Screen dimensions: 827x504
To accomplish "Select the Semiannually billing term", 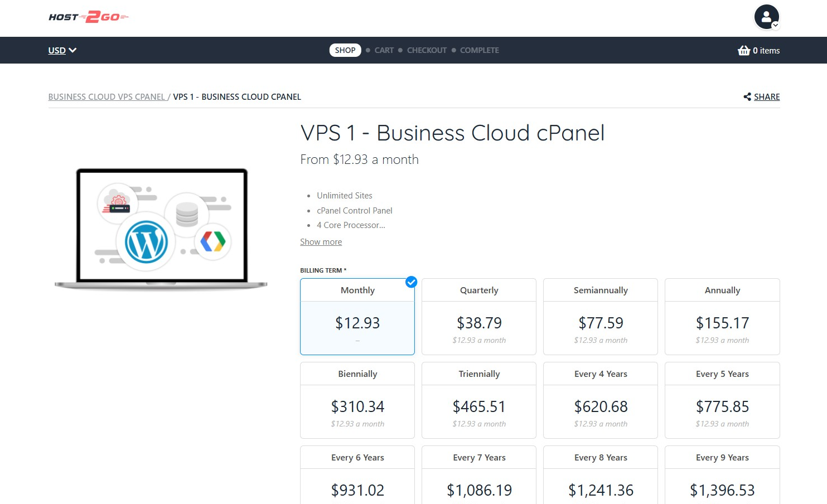I will click(x=601, y=317).
